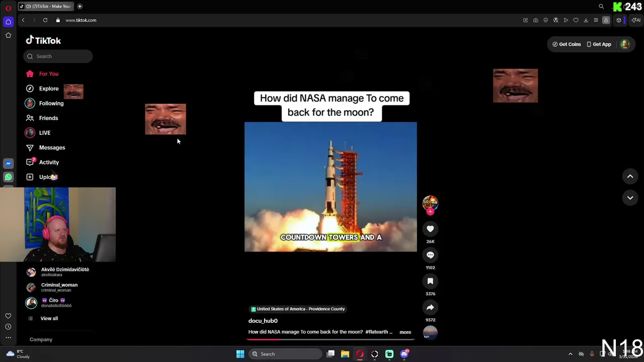Add page to bookmarks heart icon
Screen dimensions: 644x362
(576, 20)
